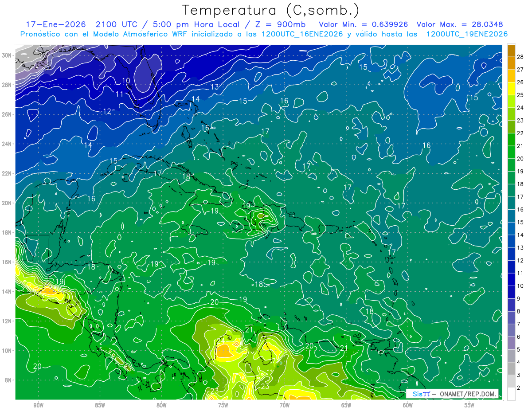Click the initialization time '1200UTC_16ENE2026'

tap(302, 34)
